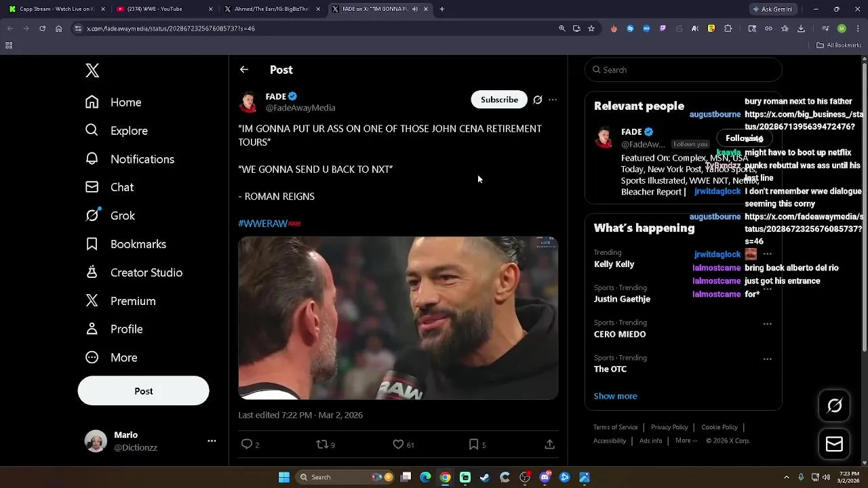Expand the More menu in the sidebar
The height and width of the screenshot is (488, 868).
click(x=111, y=358)
